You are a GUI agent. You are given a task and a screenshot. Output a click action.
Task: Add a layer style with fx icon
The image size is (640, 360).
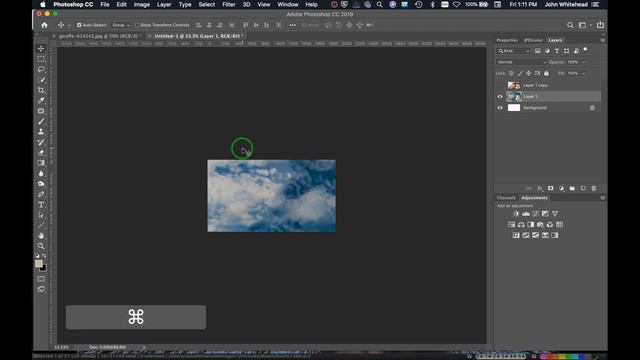pos(540,188)
